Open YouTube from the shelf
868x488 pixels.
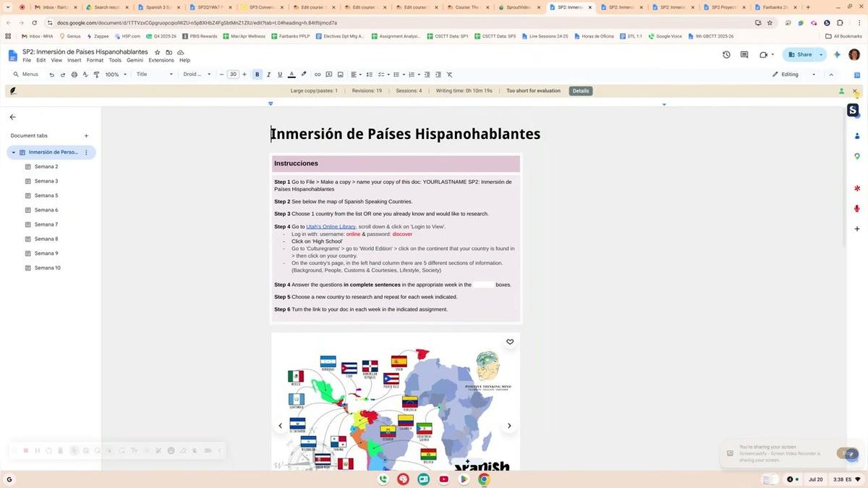coord(443,479)
